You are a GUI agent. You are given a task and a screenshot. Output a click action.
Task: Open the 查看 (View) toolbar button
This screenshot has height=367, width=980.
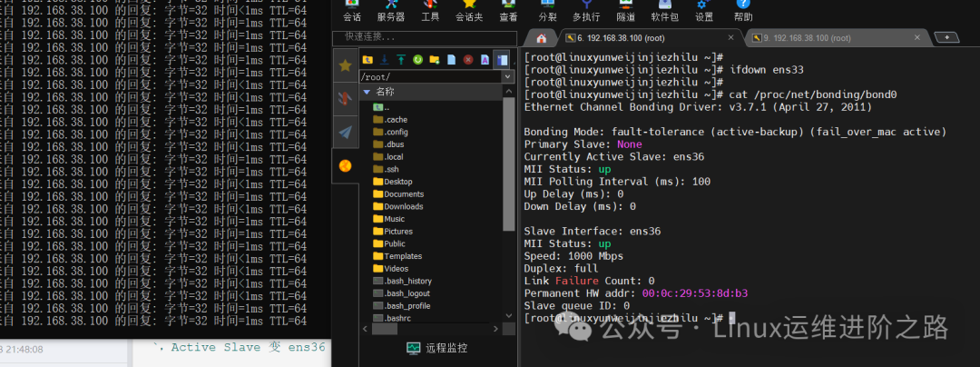point(508,11)
